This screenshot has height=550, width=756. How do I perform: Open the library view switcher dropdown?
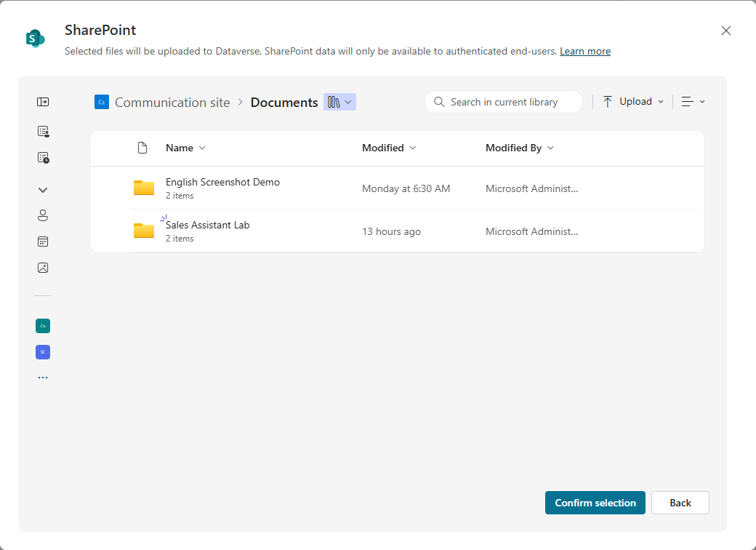[x=340, y=102]
